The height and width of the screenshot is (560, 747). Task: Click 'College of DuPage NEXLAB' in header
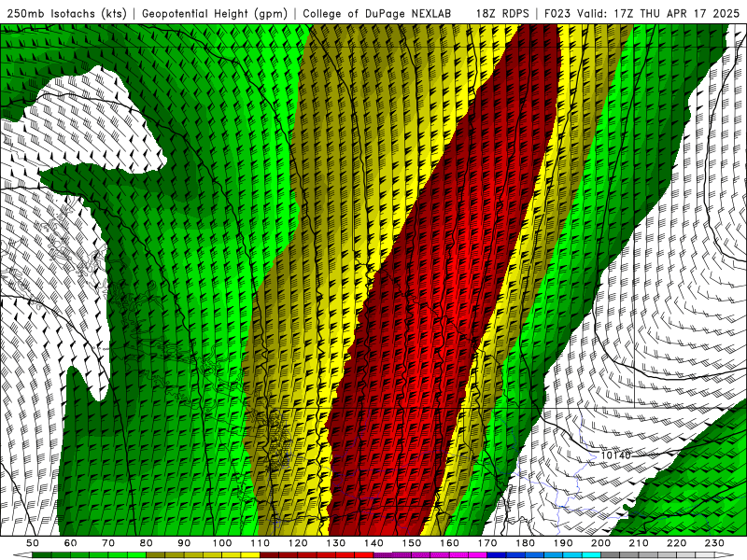point(377,13)
